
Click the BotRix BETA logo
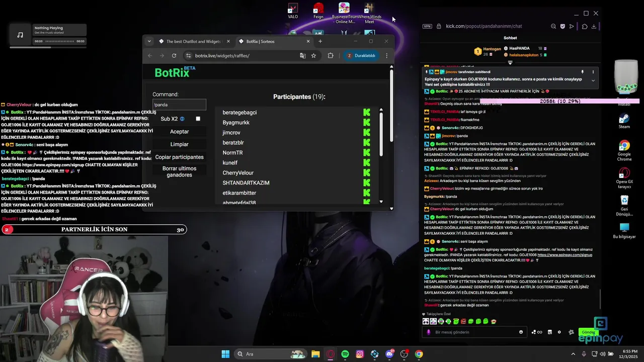175,72
